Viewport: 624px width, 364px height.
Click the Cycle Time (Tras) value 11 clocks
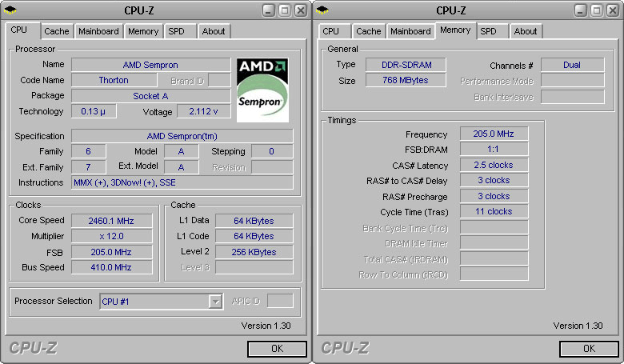click(494, 212)
